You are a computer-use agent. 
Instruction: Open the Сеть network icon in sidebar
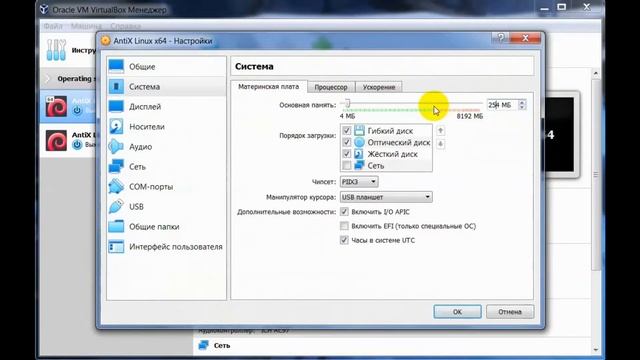pos(116,167)
